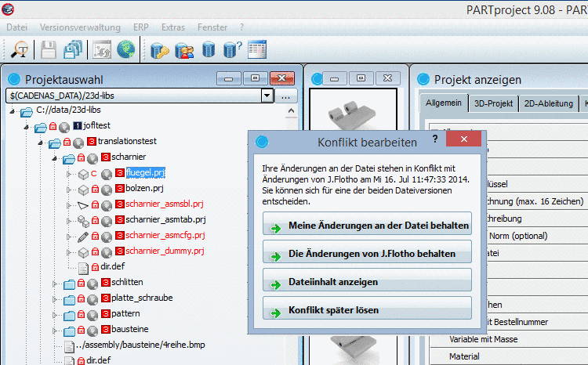Select scharnier_asmcfg.prj in the tree

pos(165,235)
